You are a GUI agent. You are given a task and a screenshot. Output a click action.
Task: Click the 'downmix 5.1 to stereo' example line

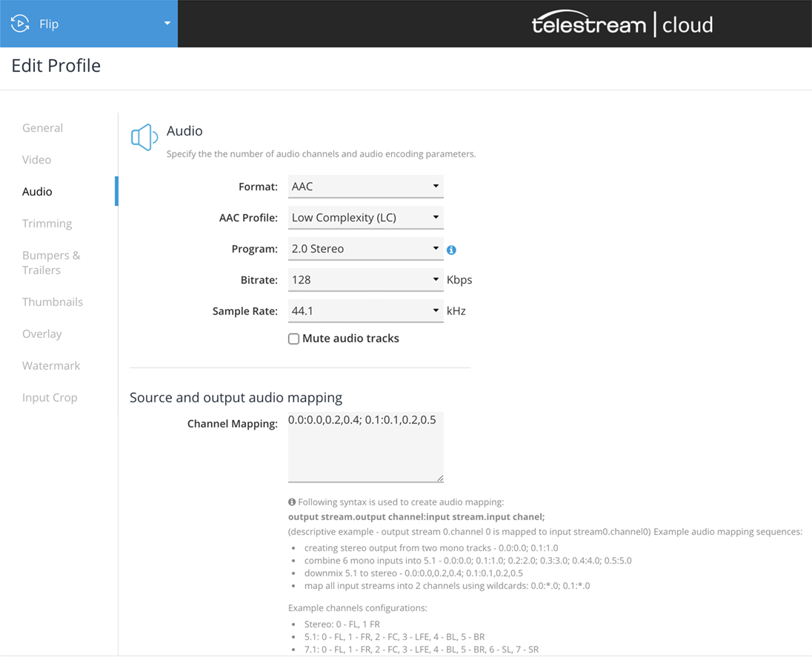(x=413, y=573)
